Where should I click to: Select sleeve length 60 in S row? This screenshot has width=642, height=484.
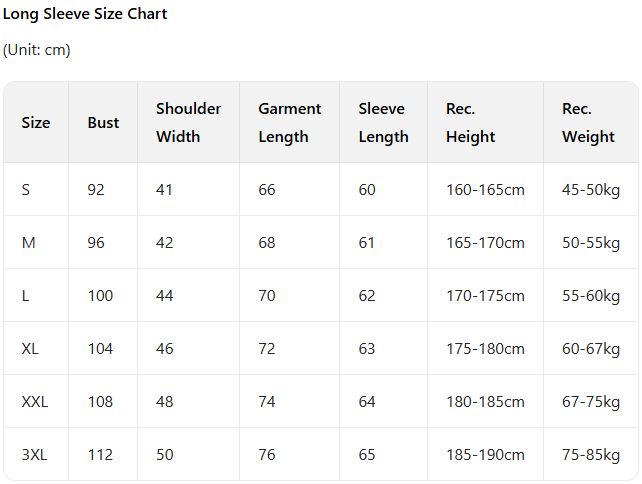pyautogui.click(x=367, y=190)
